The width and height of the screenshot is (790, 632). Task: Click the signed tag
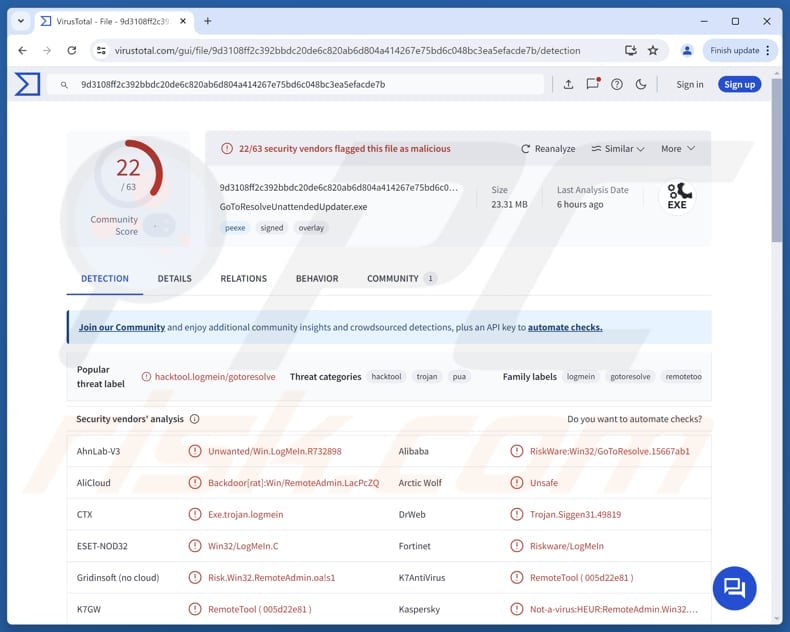point(272,228)
